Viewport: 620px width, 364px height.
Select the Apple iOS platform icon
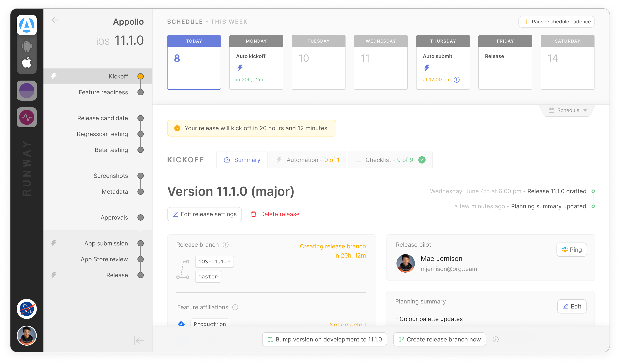(x=27, y=62)
